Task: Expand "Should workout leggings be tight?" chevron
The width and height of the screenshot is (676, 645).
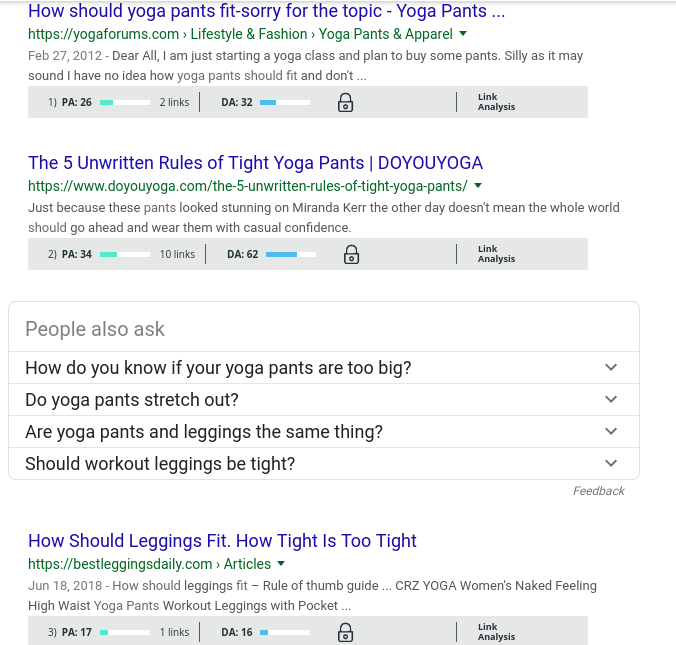Action: (611, 463)
